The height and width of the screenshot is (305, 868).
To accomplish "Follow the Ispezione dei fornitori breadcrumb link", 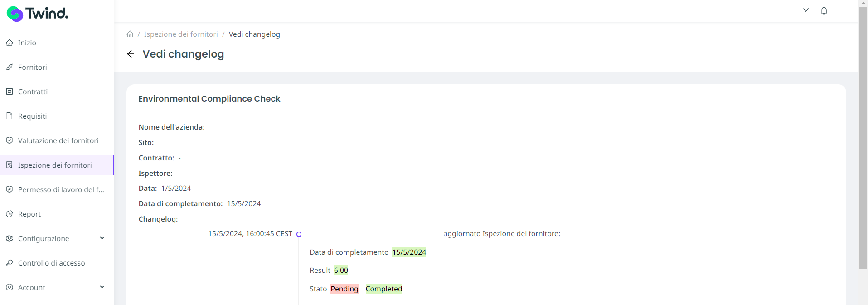I will 181,34.
